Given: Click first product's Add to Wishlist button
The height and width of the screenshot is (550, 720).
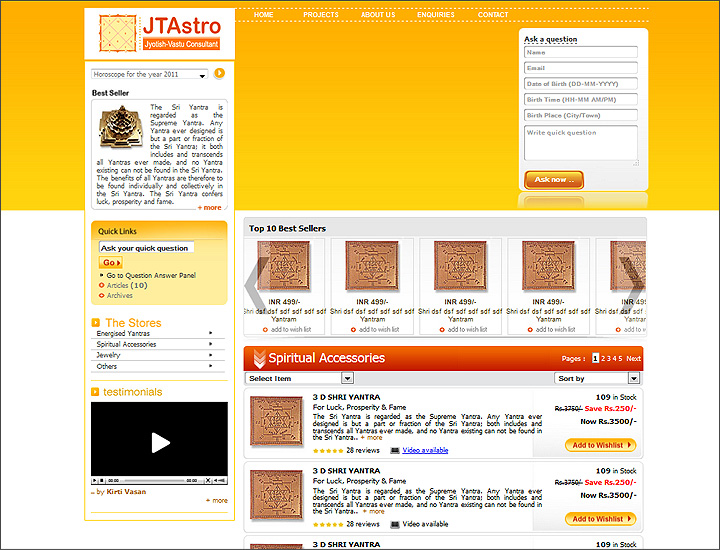Looking at the screenshot, I should click(601, 445).
